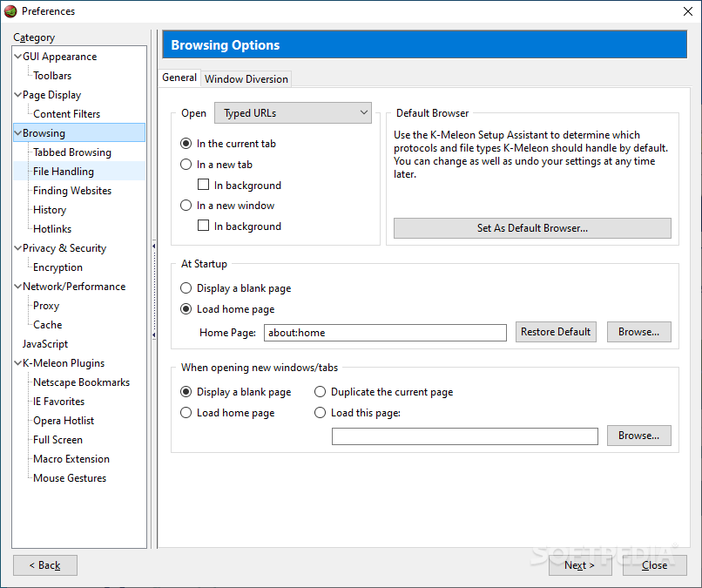Image resolution: width=702 pixels, height=588 pixels.
Task: Open the Typed URLs dropdown
Action: [293, 112]
